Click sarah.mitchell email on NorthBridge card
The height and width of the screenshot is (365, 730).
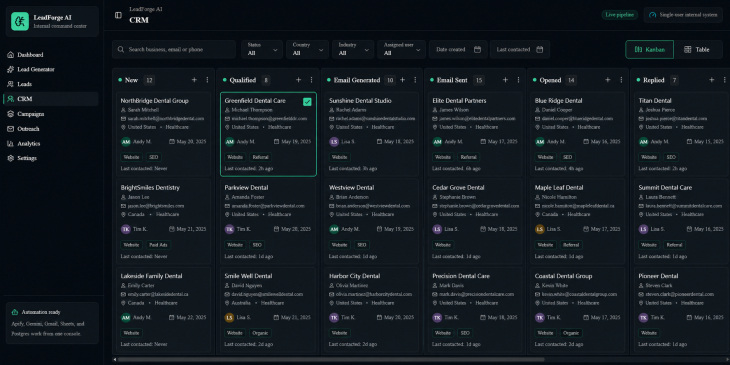tap(166, 118)
